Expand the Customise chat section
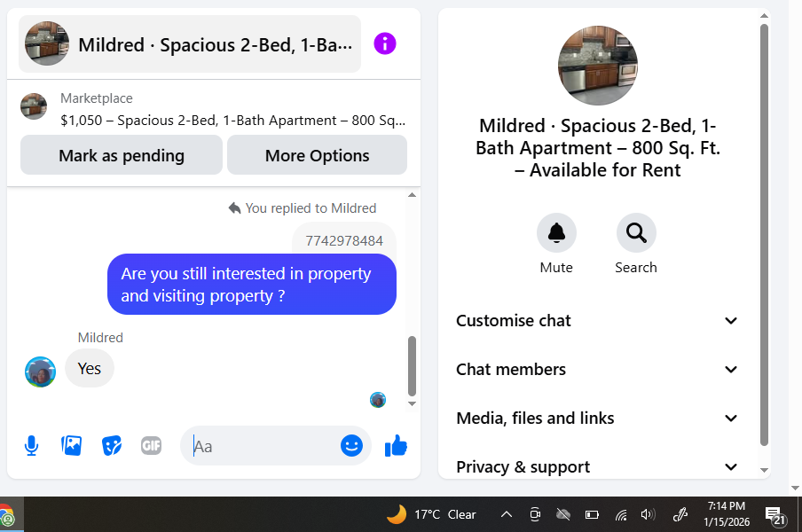The height and width of the screenshot is (532, 802). click(x=597, y=320)
